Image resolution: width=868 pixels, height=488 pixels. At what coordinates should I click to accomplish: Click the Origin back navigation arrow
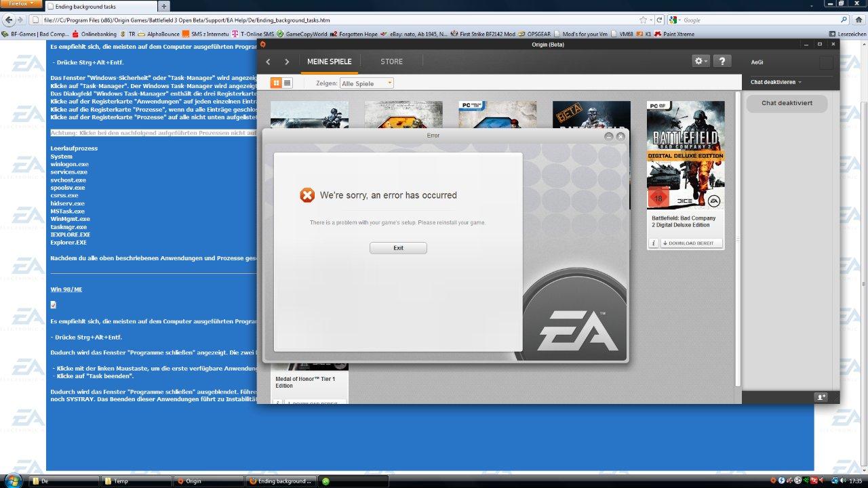coord(268,62)
